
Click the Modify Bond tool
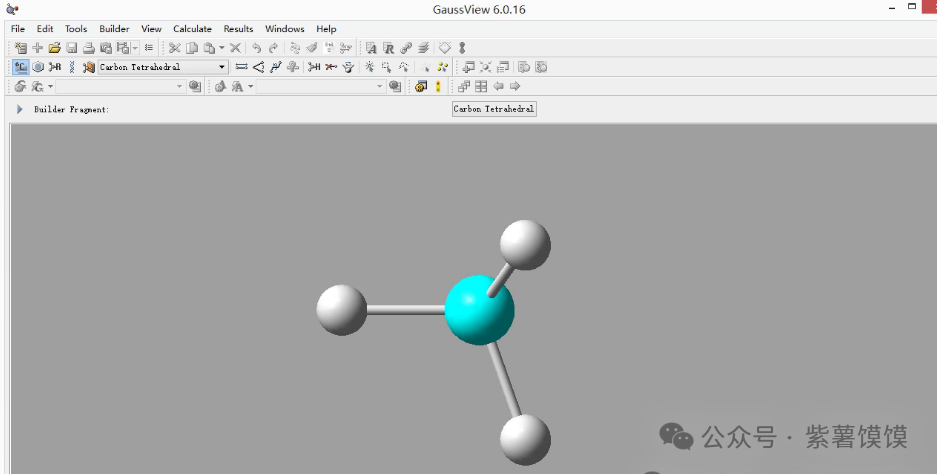click(x=241, y=67)
